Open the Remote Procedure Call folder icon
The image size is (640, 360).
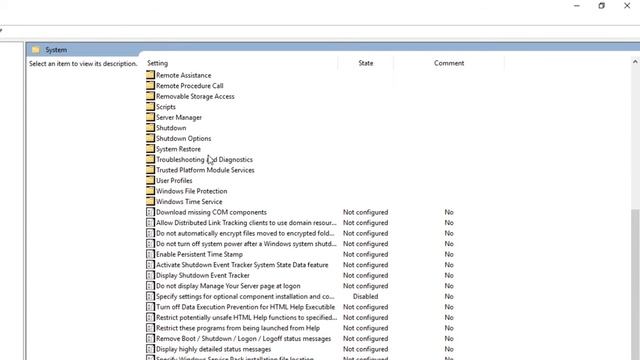pos(150,86)
